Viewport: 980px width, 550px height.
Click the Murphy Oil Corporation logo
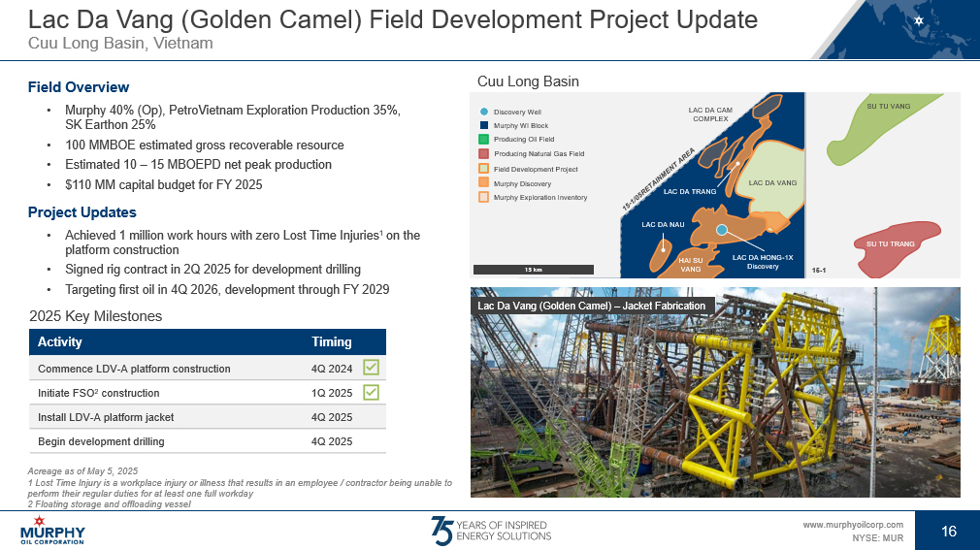(x=52, y=531)
